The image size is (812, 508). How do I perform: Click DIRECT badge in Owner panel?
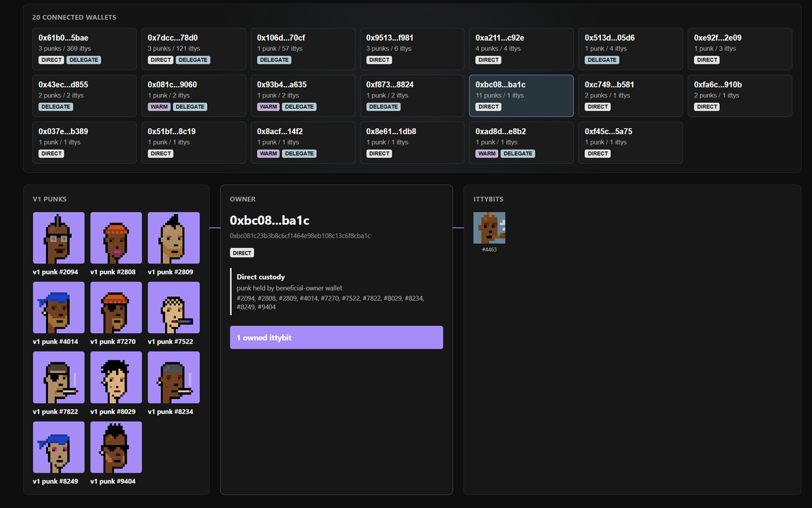coord(242,253)
